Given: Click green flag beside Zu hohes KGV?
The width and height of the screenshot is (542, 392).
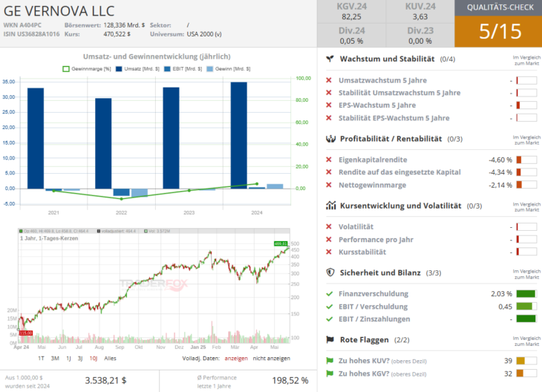Looking at the screenshot, I should [x=330, y=373].
